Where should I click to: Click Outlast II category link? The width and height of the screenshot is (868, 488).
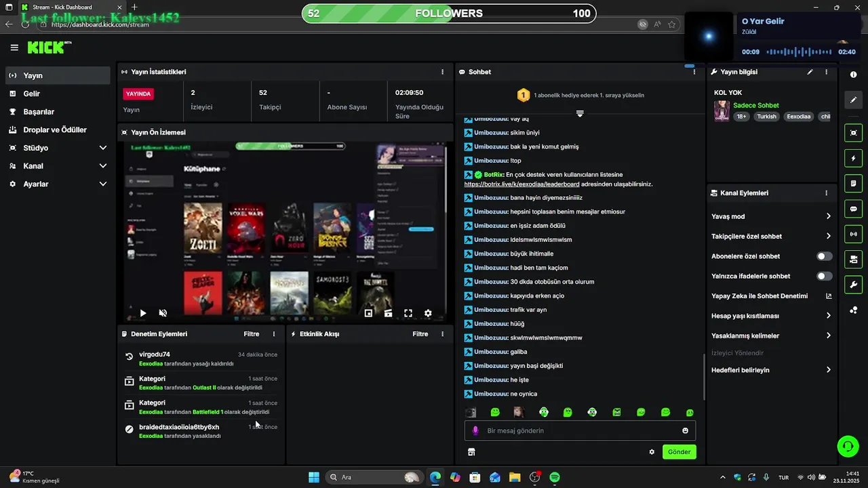(204, 388)
